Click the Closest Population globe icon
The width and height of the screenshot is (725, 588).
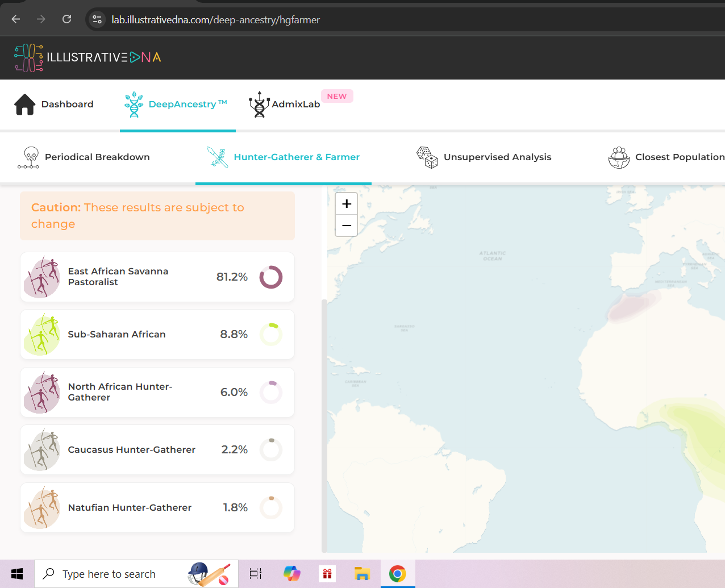tap(619, 157)
